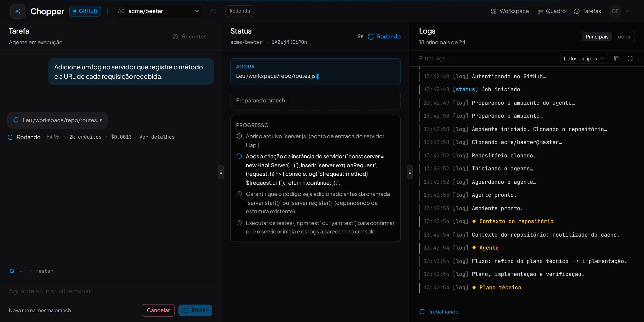The image size is (644, 322).
Task: Open the acme/beeter repository dropdown
Action: [x=158, y=11]
